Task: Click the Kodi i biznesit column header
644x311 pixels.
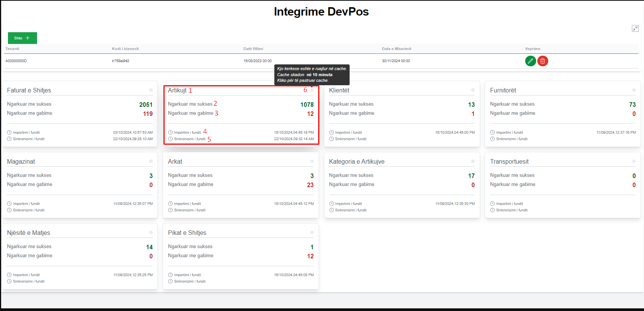Action: point(125,49)
